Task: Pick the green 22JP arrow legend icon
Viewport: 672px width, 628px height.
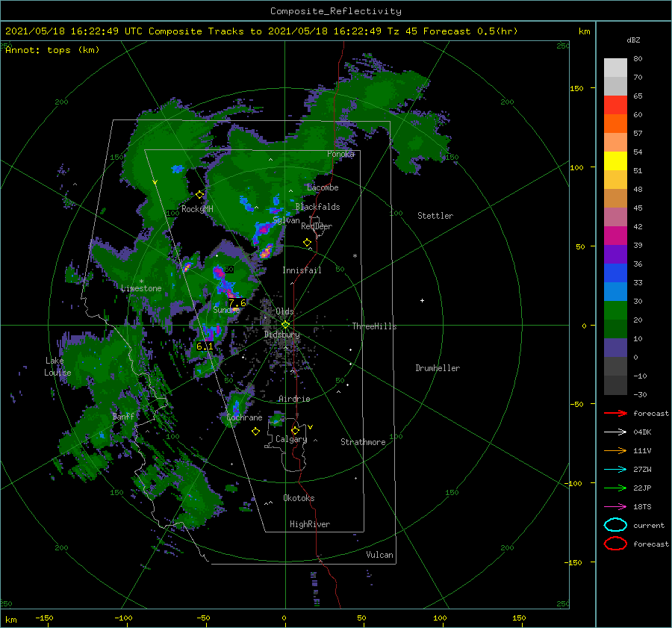Action: (x=615, y=488)
